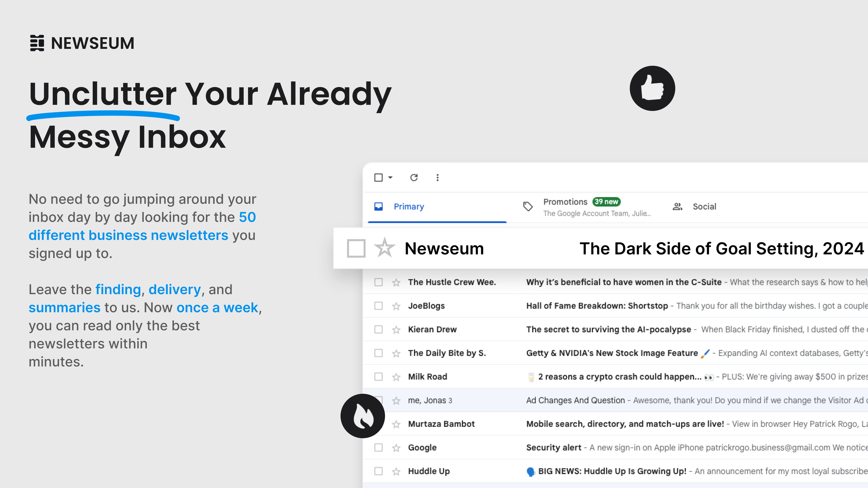This screenshot has height=488, width=868.
Task: Star The Daily Bite by S. email
Action: pyautogui.click(x=396, y=353)
